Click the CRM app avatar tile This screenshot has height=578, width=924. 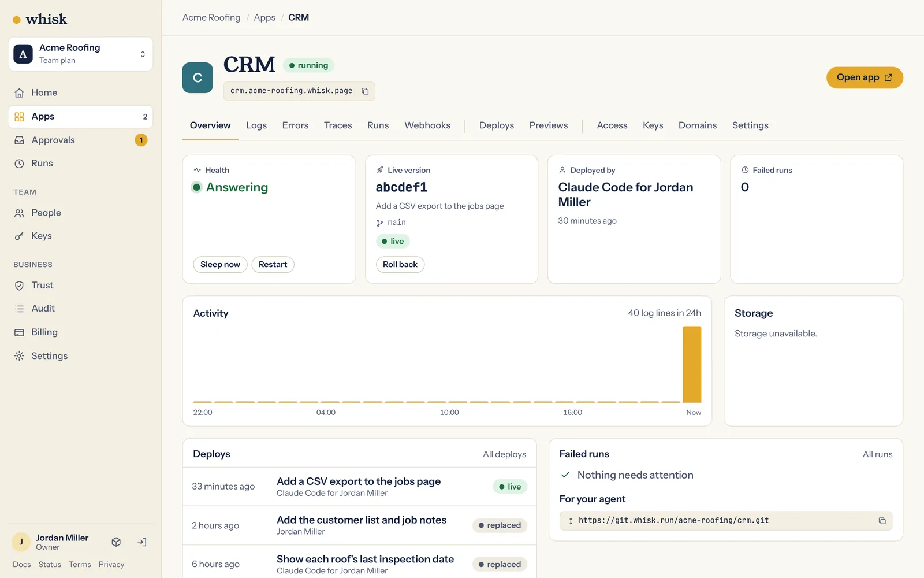point(198,77)
